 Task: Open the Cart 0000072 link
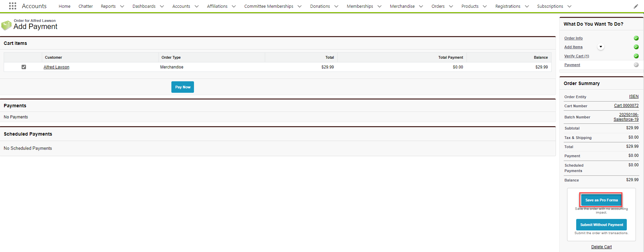point(626,106)
